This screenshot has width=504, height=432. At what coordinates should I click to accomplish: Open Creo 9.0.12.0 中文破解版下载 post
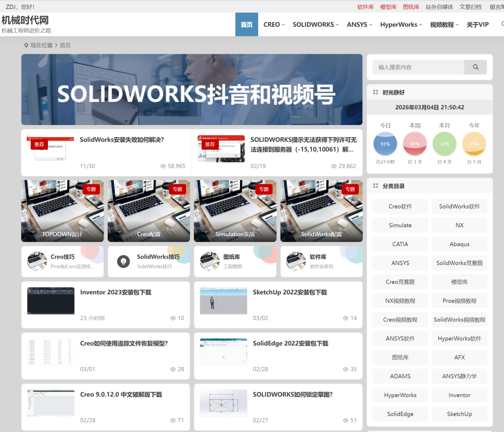(121, 394)
